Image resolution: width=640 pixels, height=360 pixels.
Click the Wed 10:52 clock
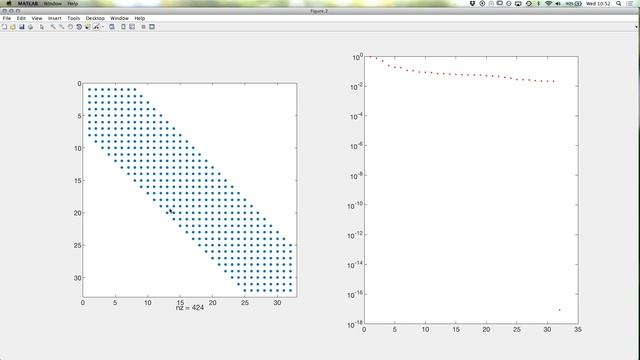click(598, 3)
